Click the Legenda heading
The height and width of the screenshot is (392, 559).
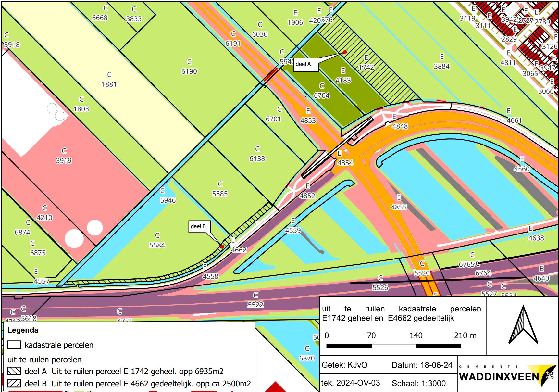23,330
